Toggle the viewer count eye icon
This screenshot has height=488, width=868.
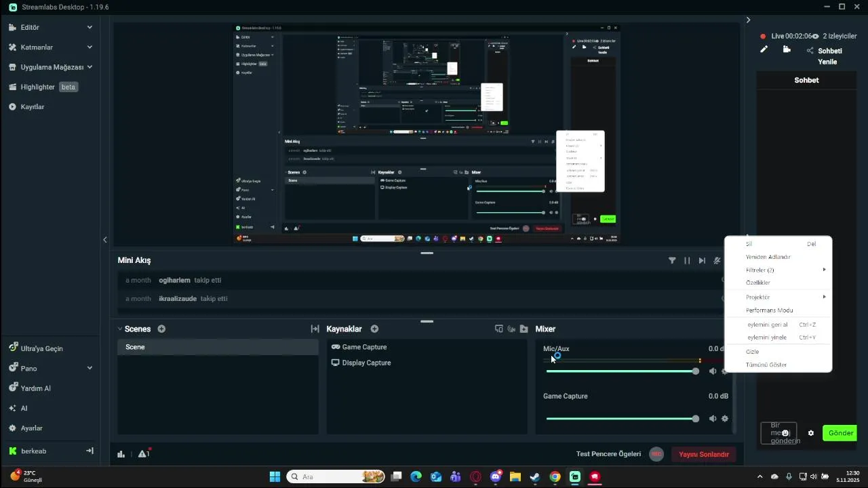tap(816, 36)
